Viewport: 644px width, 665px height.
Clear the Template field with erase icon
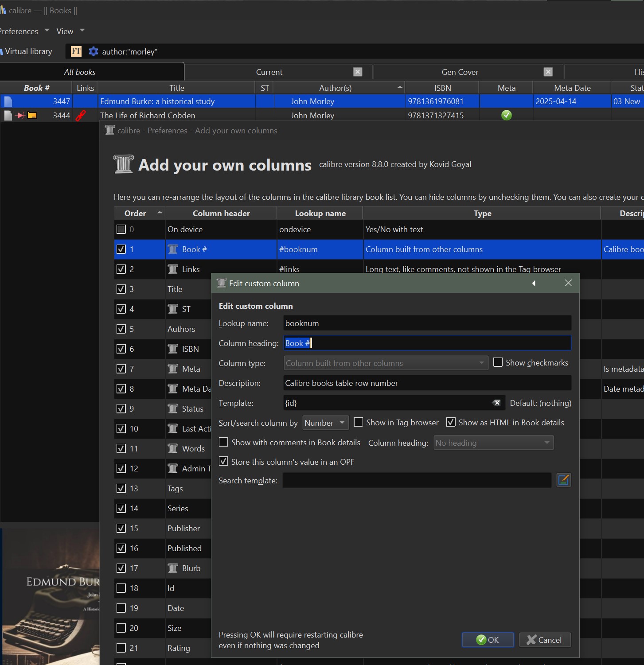(496, 403)
